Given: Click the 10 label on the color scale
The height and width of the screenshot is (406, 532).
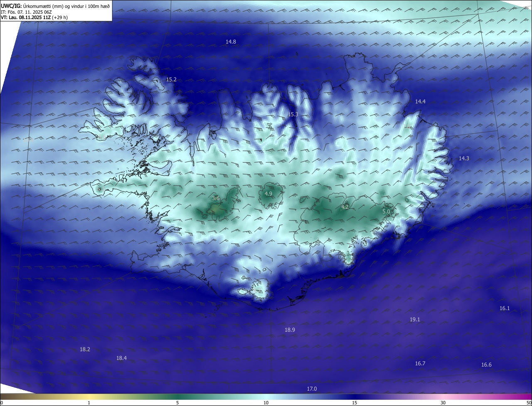Looking at the screenshot, I should click(x=266, y=403).
